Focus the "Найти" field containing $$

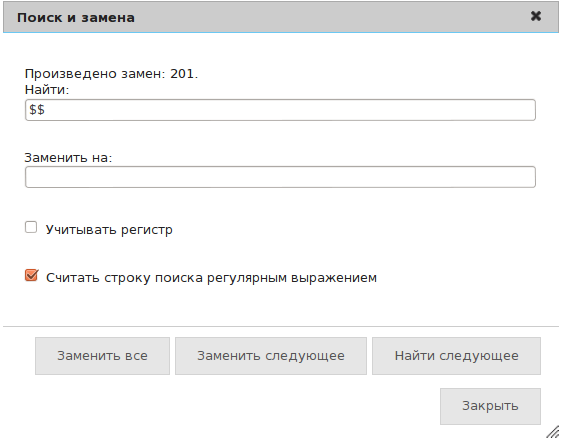(x=280, y=110)
